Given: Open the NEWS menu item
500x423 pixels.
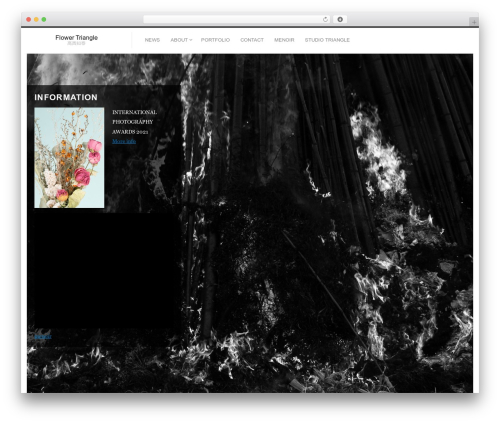Looking at the screenshot, I should click(x=152, y=40).
